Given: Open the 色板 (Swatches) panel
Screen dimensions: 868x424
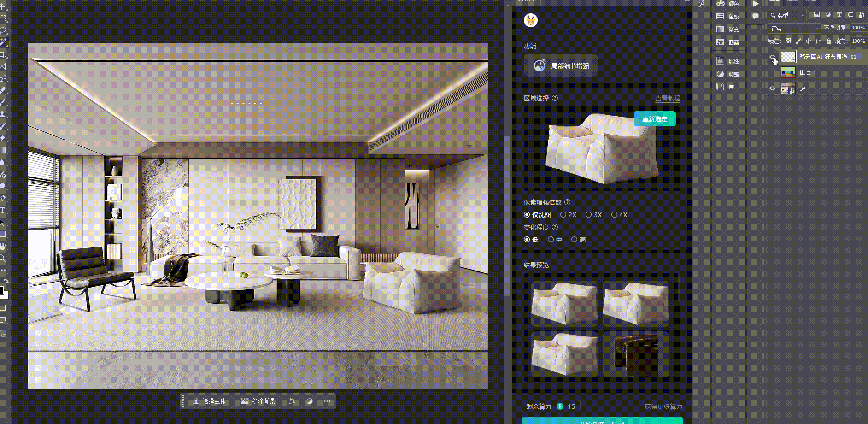Looking at the screenshot, I should [x=728, y=17].
